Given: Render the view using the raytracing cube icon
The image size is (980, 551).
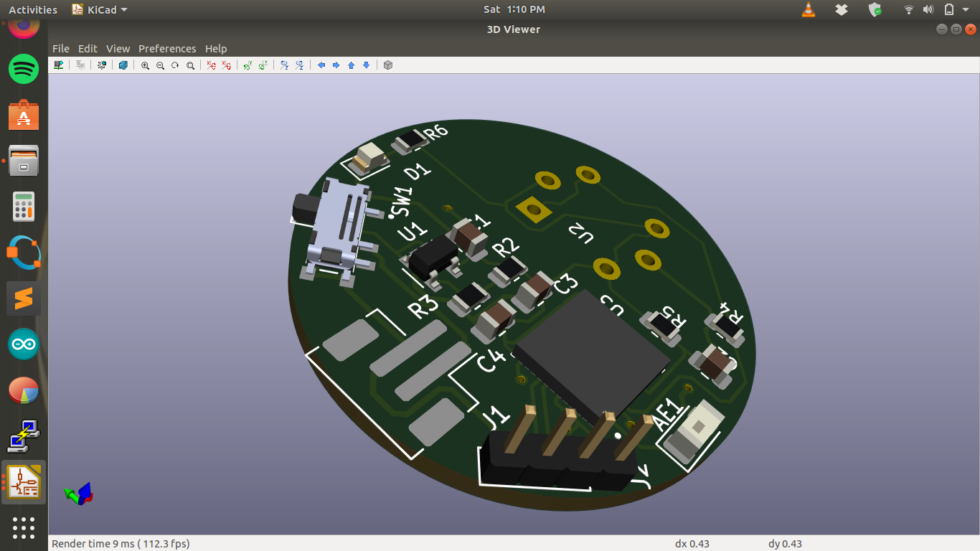Looking at the screenshot, I should coord(123,65).
